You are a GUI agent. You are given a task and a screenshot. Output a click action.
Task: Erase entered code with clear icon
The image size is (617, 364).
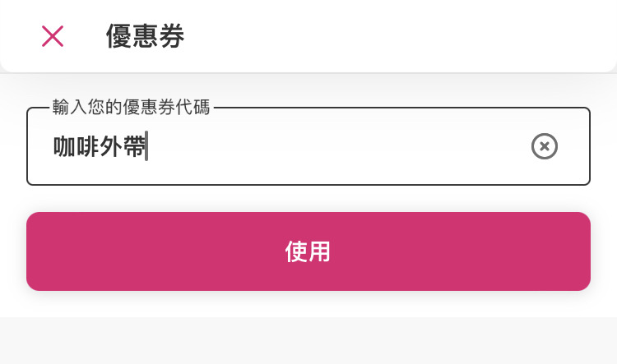click(545, 146)
